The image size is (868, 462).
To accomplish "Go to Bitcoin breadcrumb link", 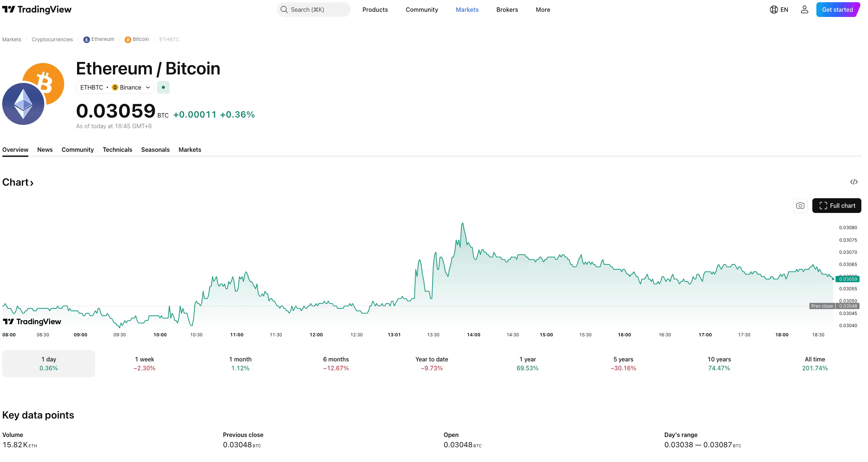I will [x=137, y=39].
